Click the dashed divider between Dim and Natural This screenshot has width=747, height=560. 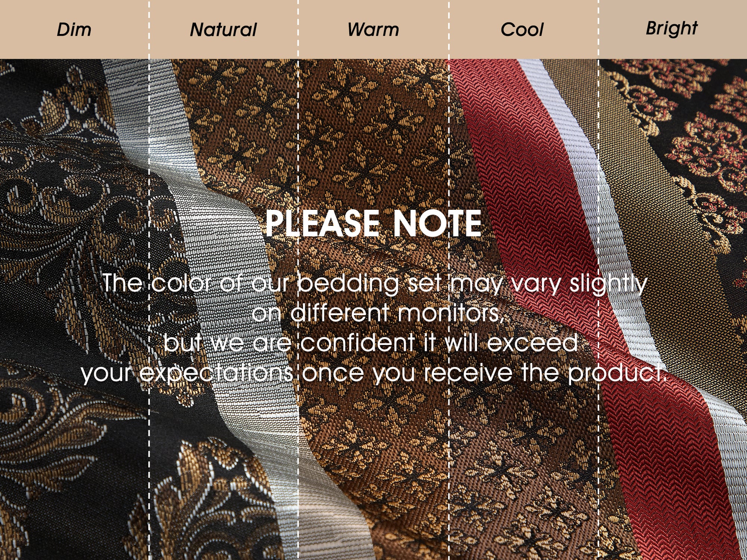pyautogui.click(x=149, y=280)
